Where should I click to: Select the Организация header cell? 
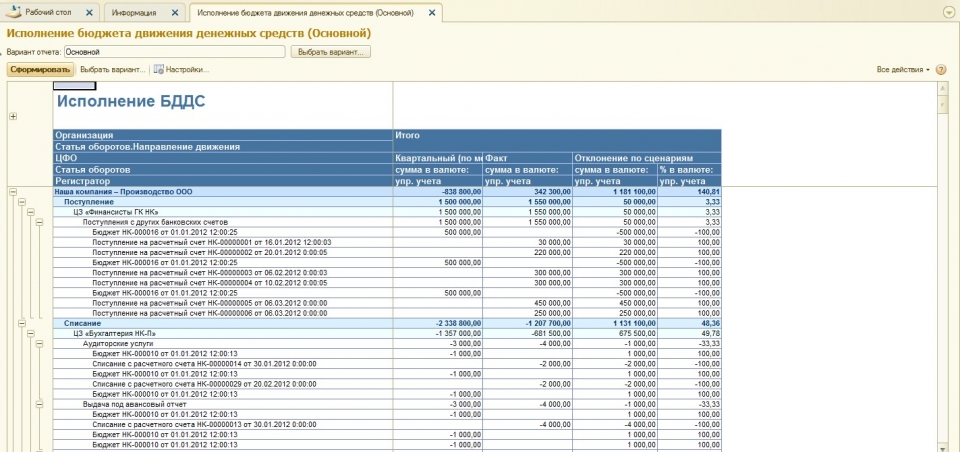tap(223, 135)
